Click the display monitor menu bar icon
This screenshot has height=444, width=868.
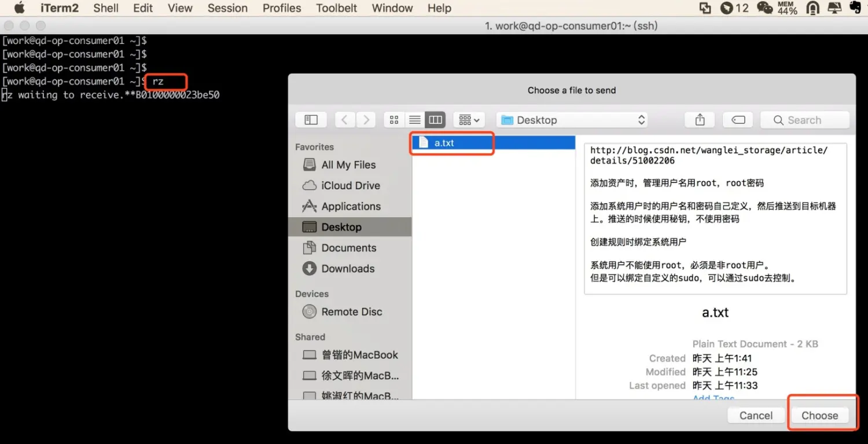point(834,8)
